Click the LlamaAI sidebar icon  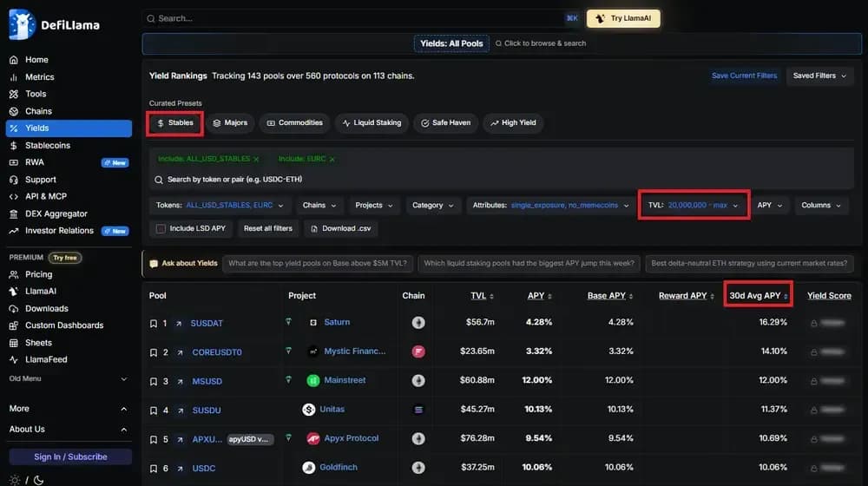coord(14,291)
